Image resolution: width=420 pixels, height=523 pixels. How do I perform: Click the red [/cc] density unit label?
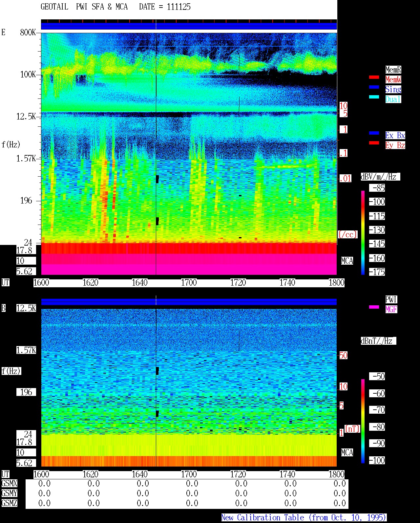(347, 234)
